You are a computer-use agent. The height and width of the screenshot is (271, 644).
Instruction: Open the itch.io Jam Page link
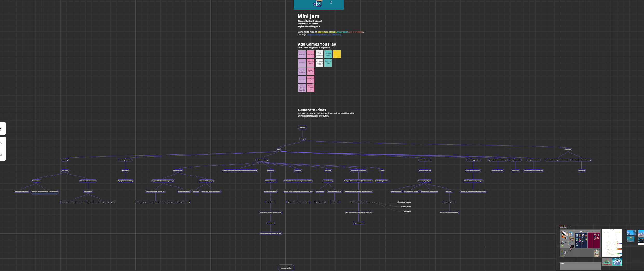[x=324, y=35]
